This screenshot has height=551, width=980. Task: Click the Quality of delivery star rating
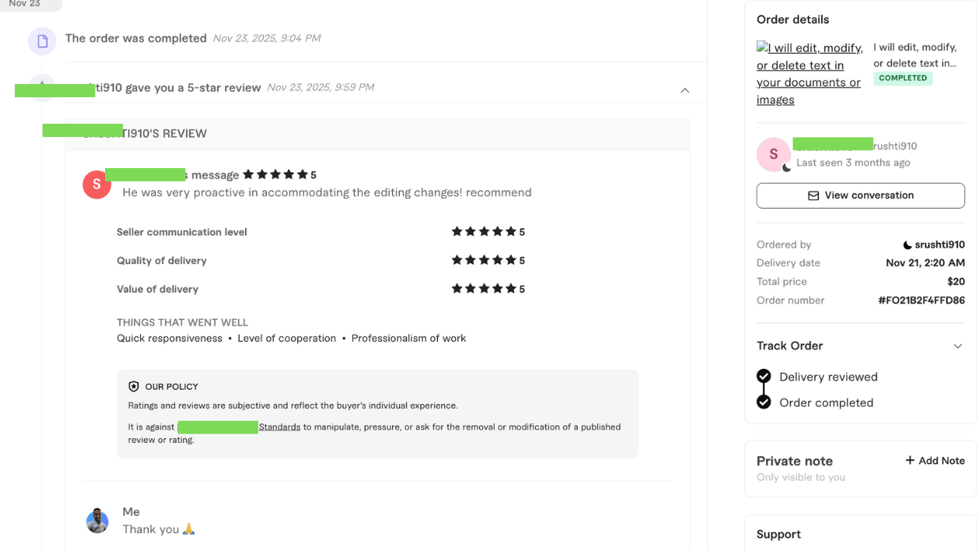pyautogui.click(x=484, y=261)
